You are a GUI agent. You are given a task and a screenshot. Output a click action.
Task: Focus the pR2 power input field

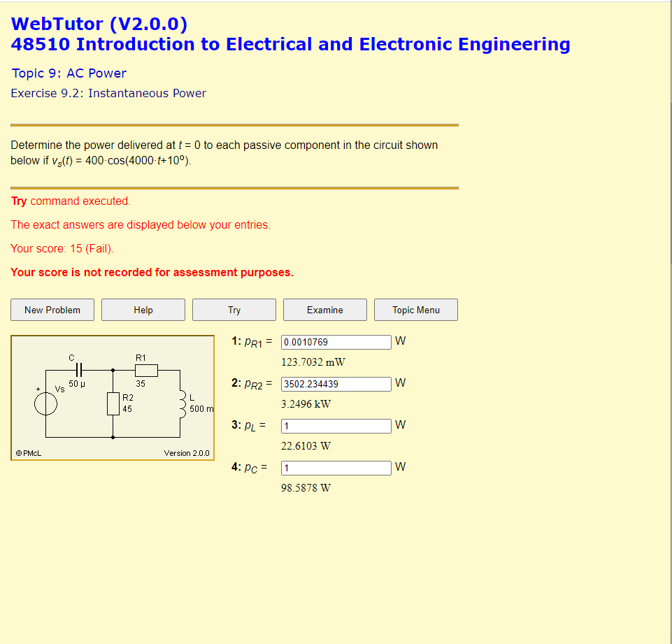pyautogui.click(x=336, y=384)
